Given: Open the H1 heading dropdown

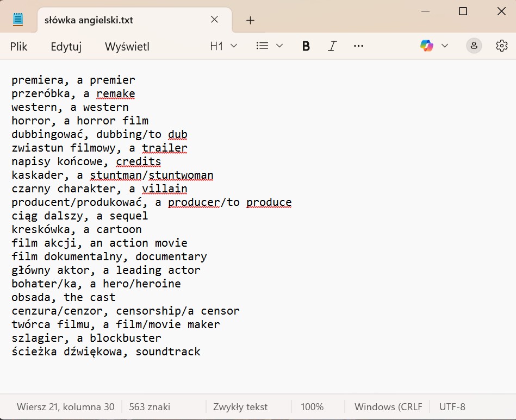Looking at the screenshot, I should [223, 46].
